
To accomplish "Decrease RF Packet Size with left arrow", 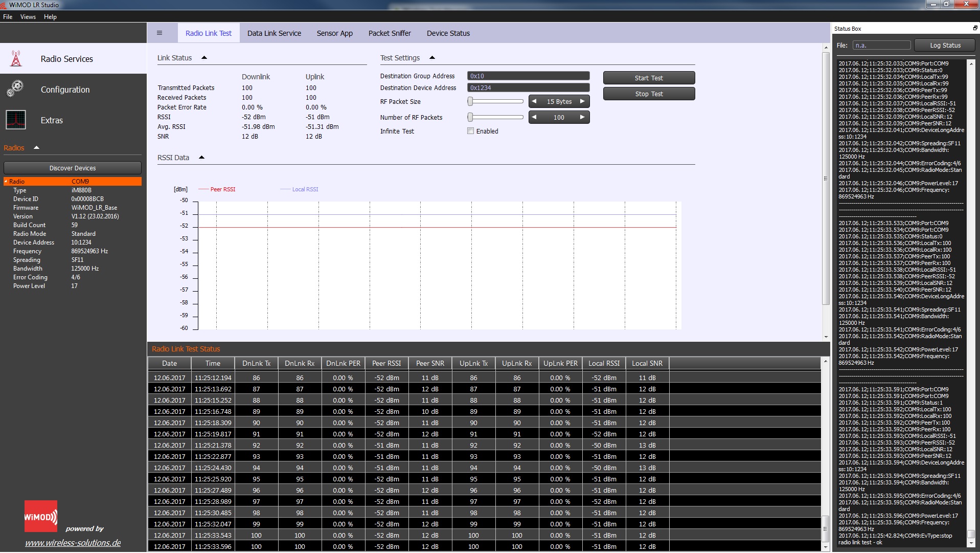I will (534, 101).
